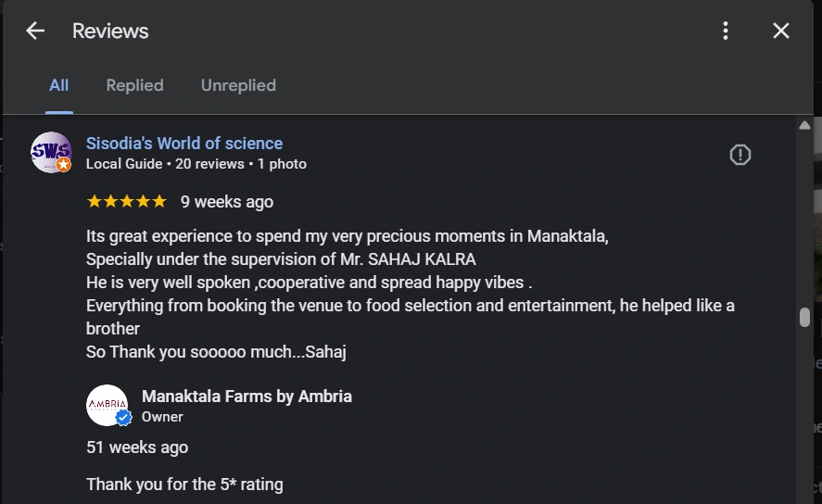The width and height of the screenshot is (822, 504).
Task: Click the orange Local Guide star badge
Action: (64, 165)
